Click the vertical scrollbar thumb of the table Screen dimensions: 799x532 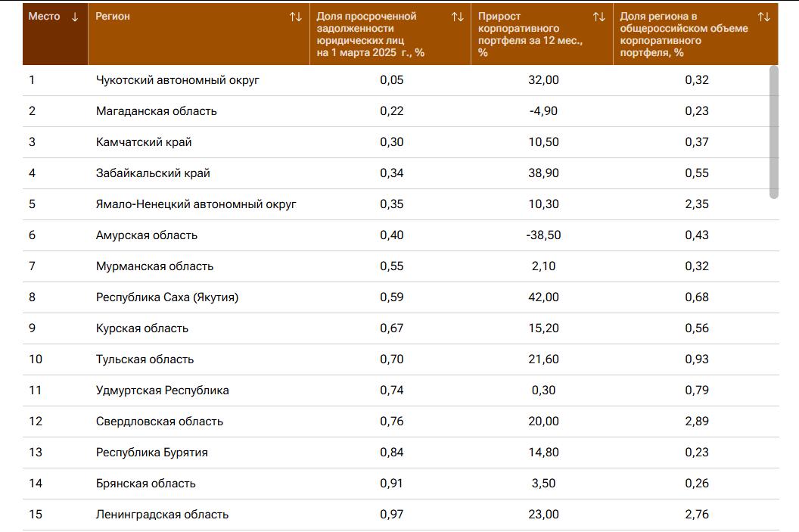(773, 132)
